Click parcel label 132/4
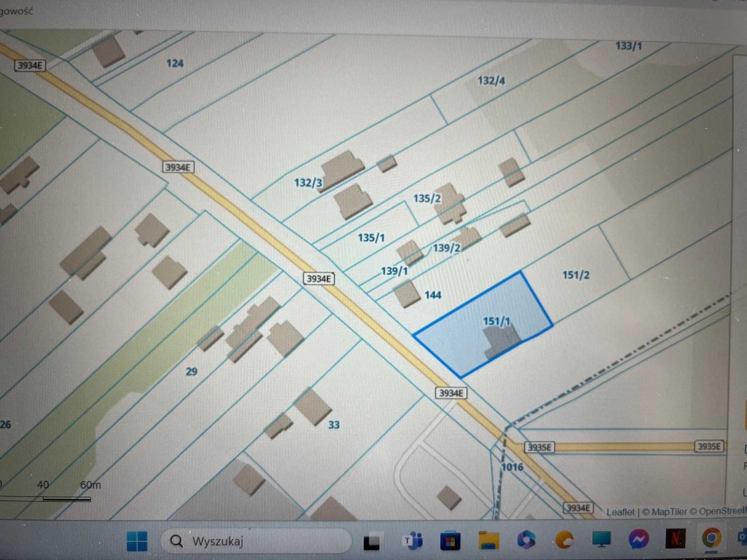Image resolution: width=747 pixels, height=560 pixels. (491, 80)
